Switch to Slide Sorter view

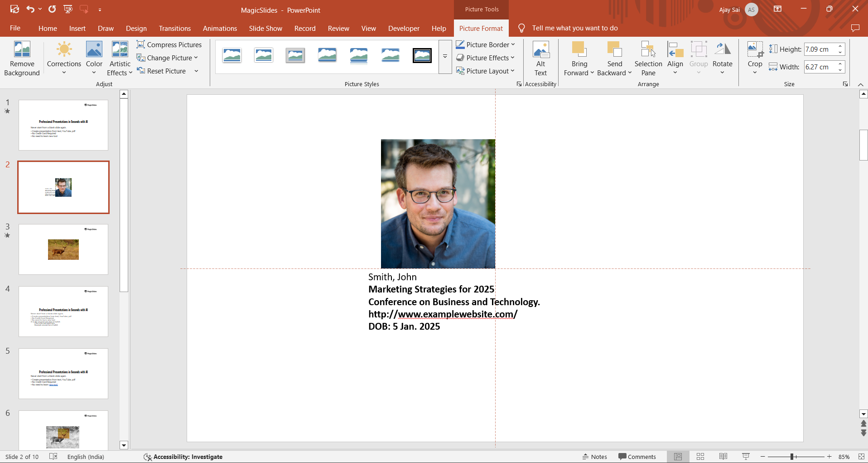700,457
